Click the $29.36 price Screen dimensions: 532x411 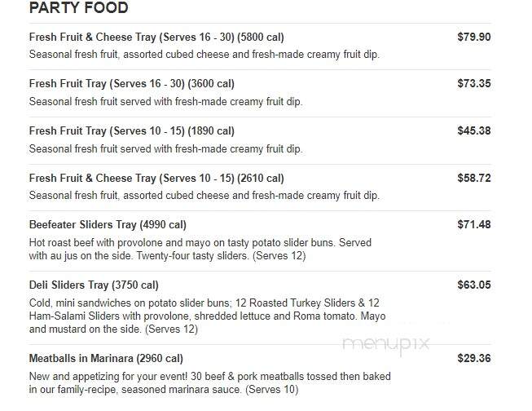473,358
